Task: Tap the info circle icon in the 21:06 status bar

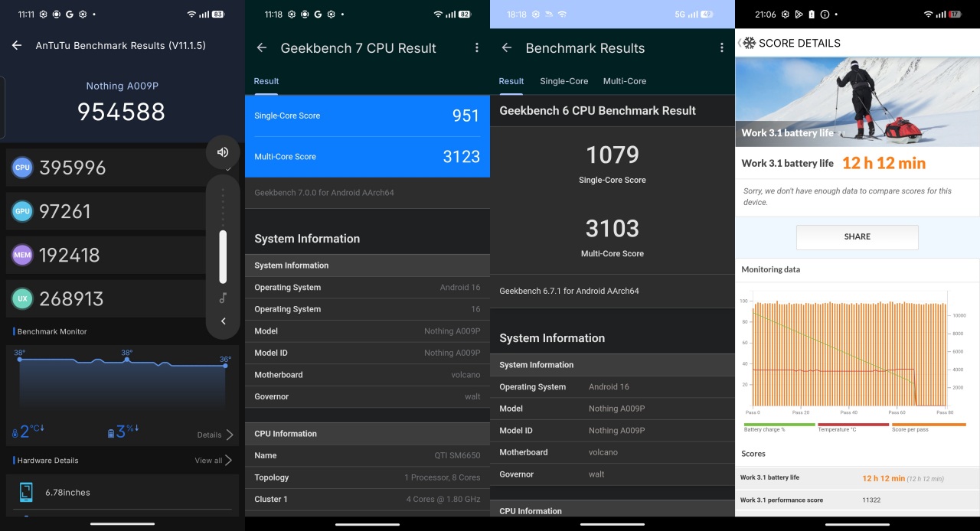Action: click(825, 15)
